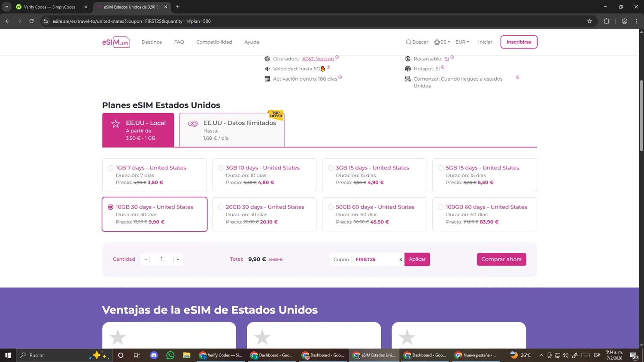Switch to EE.UU - Datos Ilimitados tab
Screen dimensions: 644x362
coord(232,130)
